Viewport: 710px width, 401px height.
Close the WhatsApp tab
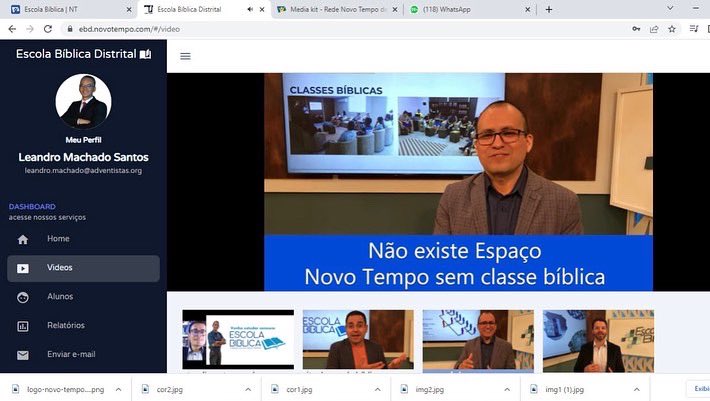528,9
